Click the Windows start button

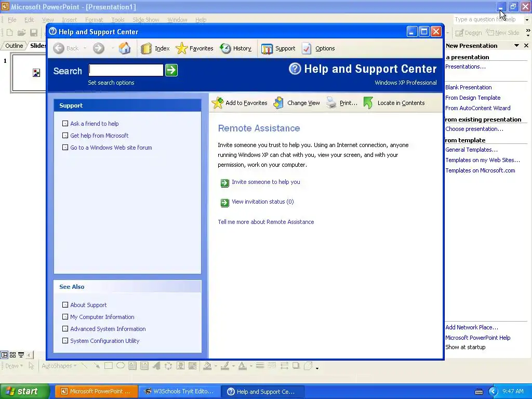tap(25, 391)
